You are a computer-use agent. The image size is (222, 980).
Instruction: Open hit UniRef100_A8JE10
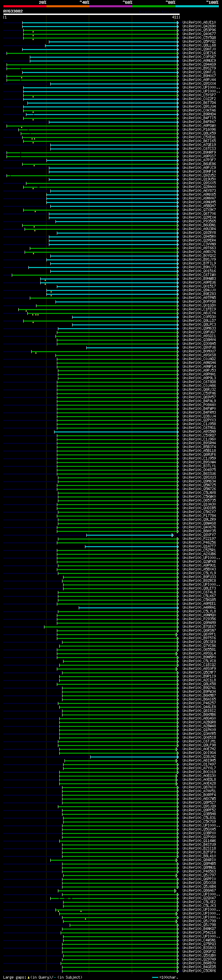pyautogui.click(x=199, y=23)
